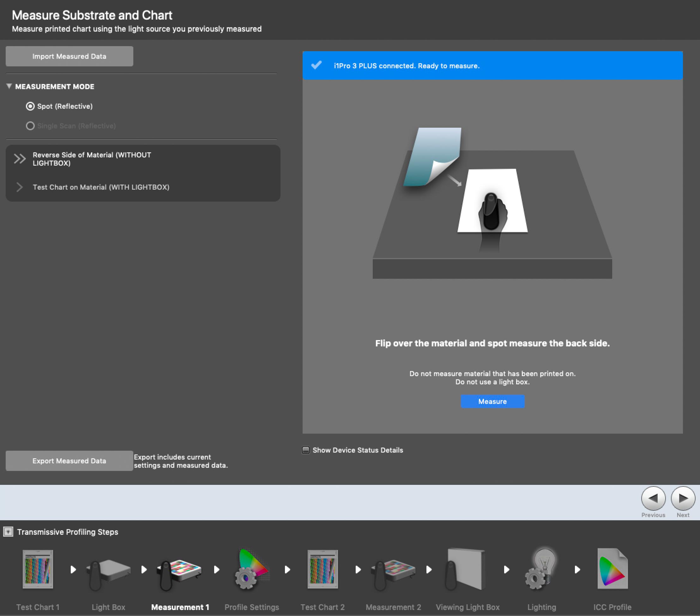
Task: Click the chevron beside Test Chart on Material
Action: click(20, 187)
